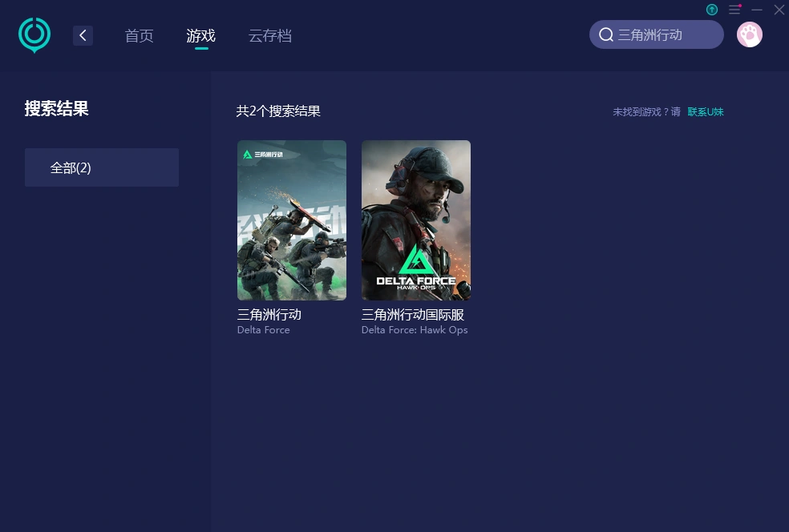The width and height of the screenshot is (789, 532).
Task: Click the 三角洲行动国际服 game title
Action: click(x=413, y=315)
